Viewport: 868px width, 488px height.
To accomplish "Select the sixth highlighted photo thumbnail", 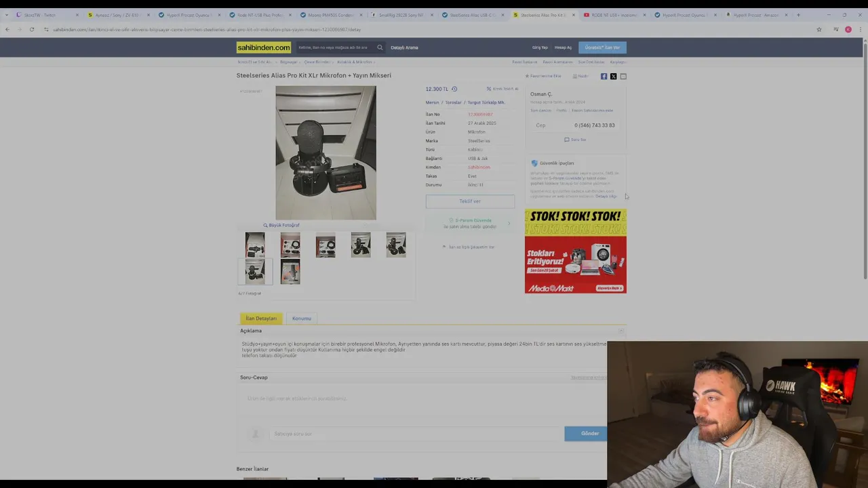I will pyautogui.click(x=255, y=272).
